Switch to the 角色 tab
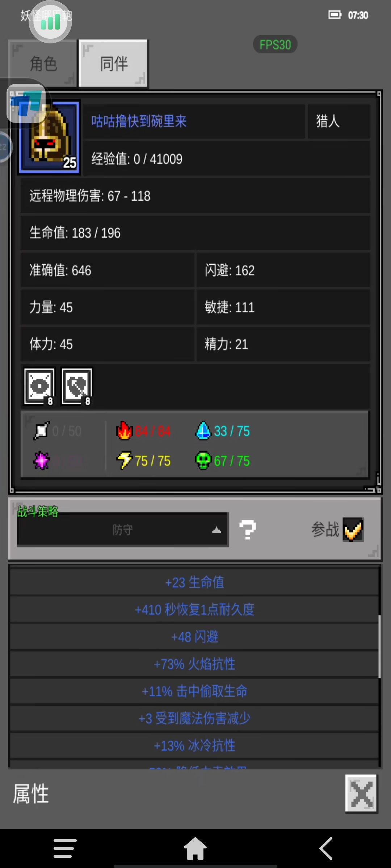Screen dimensions: 391x868 tap(43, 63)
